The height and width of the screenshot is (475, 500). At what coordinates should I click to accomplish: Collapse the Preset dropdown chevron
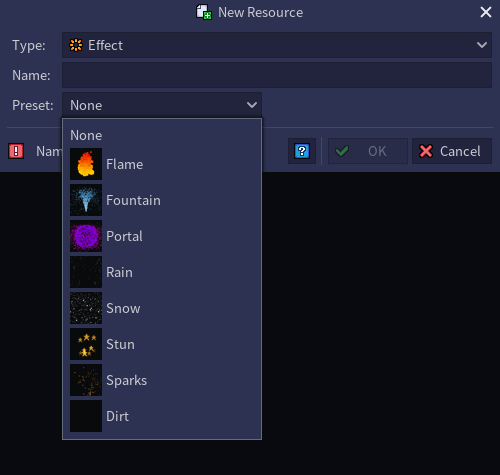tap(252, 105)
